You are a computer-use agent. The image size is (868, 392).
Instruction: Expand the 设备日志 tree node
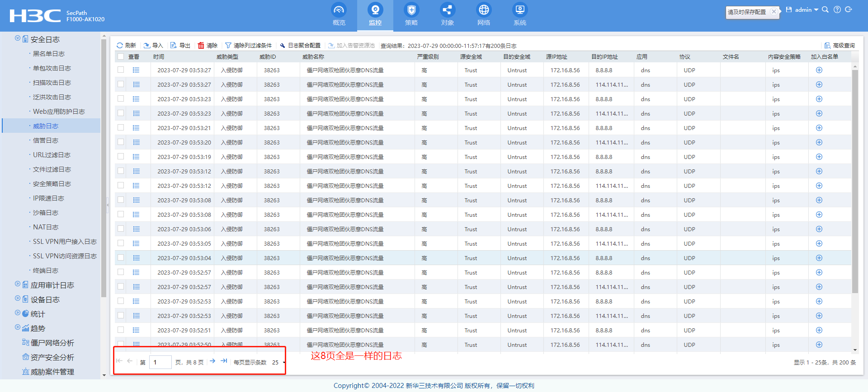coord(18,299)
